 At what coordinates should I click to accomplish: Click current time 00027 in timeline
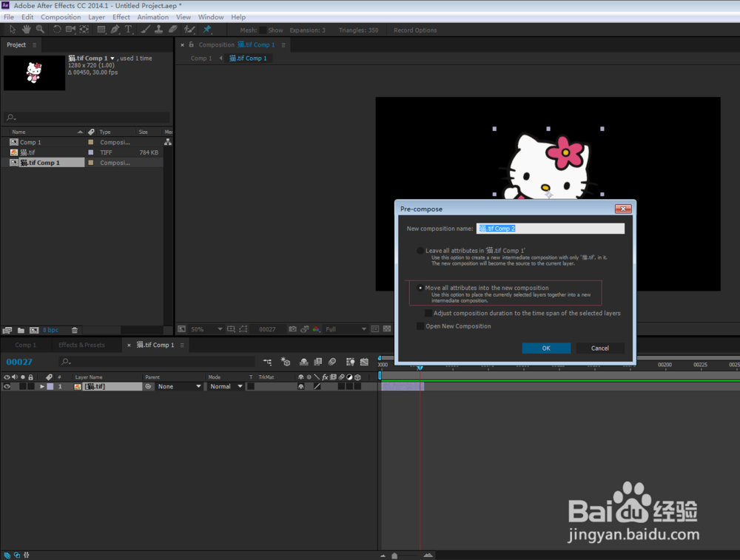point(19,362)
